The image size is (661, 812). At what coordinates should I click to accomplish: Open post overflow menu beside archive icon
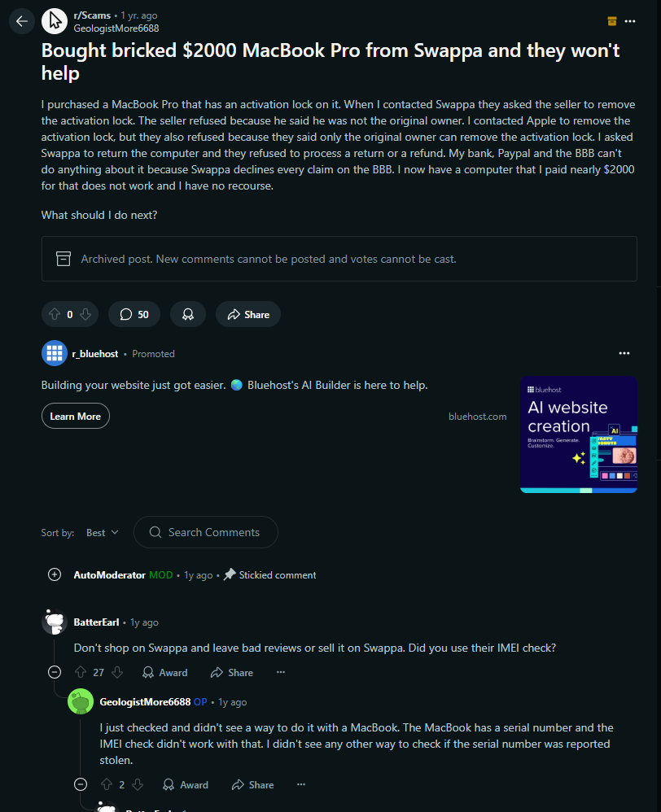tap(630, 21)
